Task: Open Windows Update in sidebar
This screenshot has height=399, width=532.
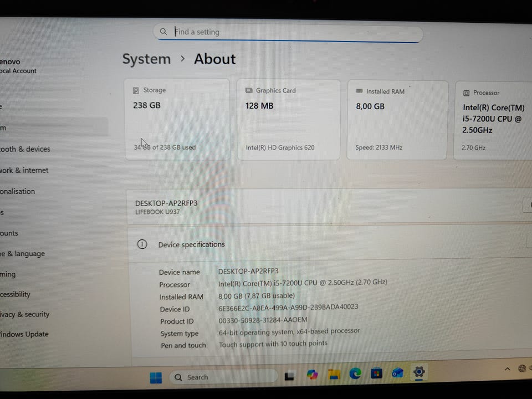Action: click(24, 334)
